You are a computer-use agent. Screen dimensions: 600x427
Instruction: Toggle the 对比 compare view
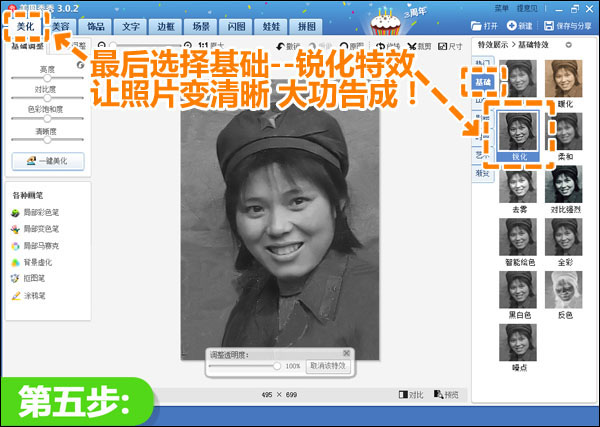pyautogui.click(x=411, y=394)
